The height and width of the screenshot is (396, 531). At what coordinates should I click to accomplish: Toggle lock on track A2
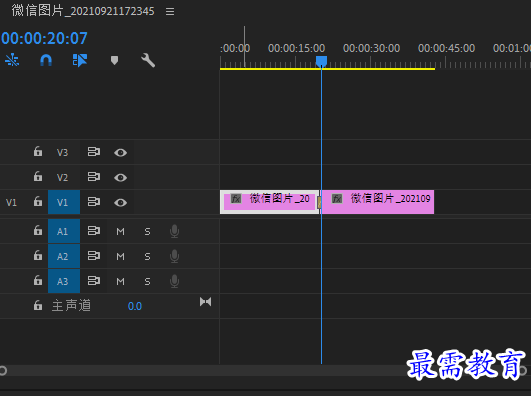38,255
